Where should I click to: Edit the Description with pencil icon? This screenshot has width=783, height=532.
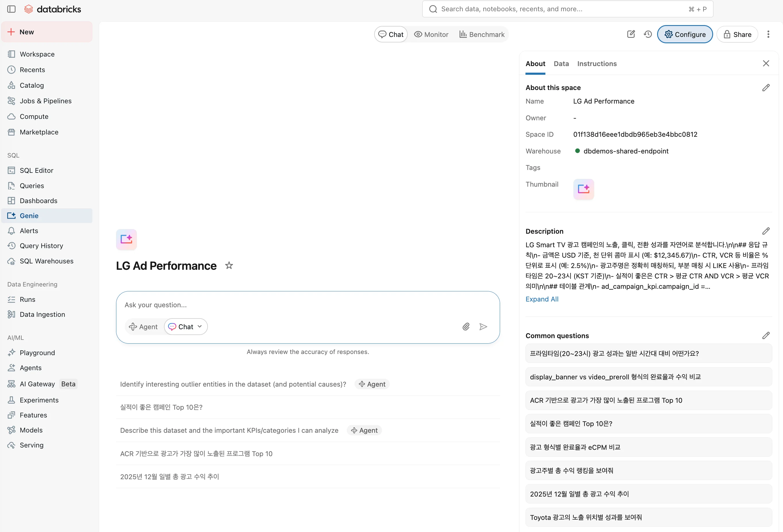pyautogui.click(x=766, y=231)
